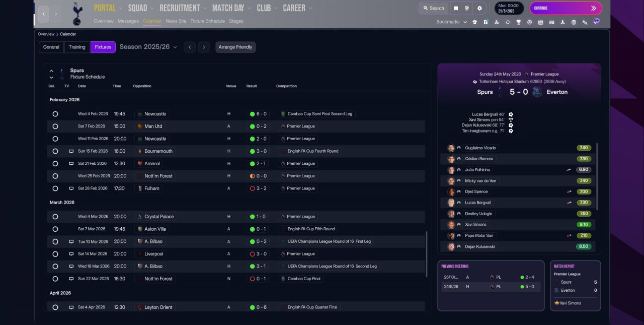Click TV icon on Leyton Orient fixture row
The image size is (644, 325).
point(71,307)
